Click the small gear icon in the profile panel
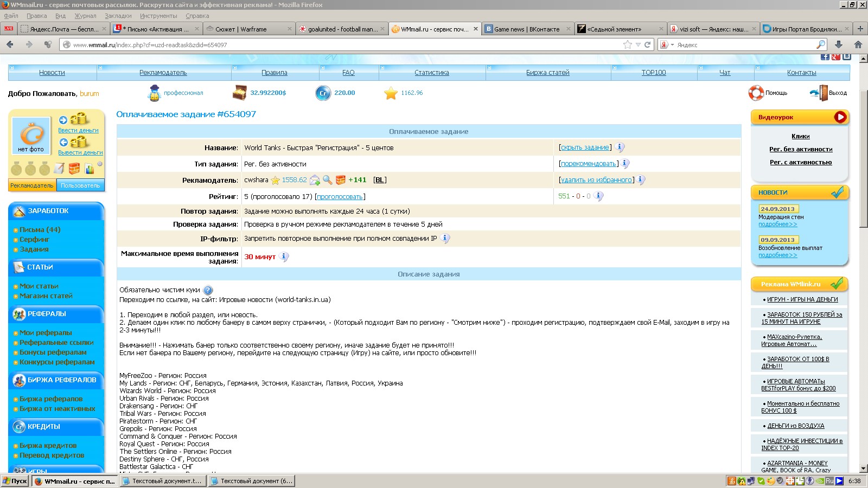Viewport: 868px width, 488px height. coord(100,164)
